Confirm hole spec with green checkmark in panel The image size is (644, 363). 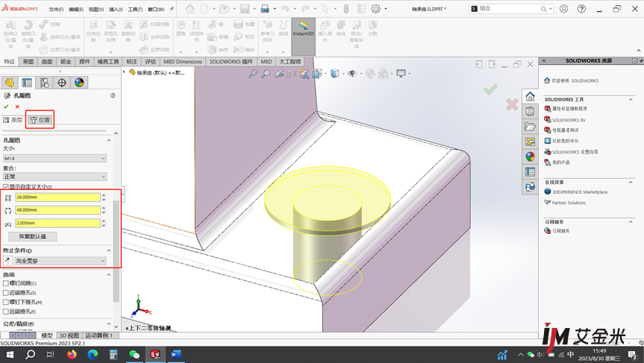tap(6, 107)
